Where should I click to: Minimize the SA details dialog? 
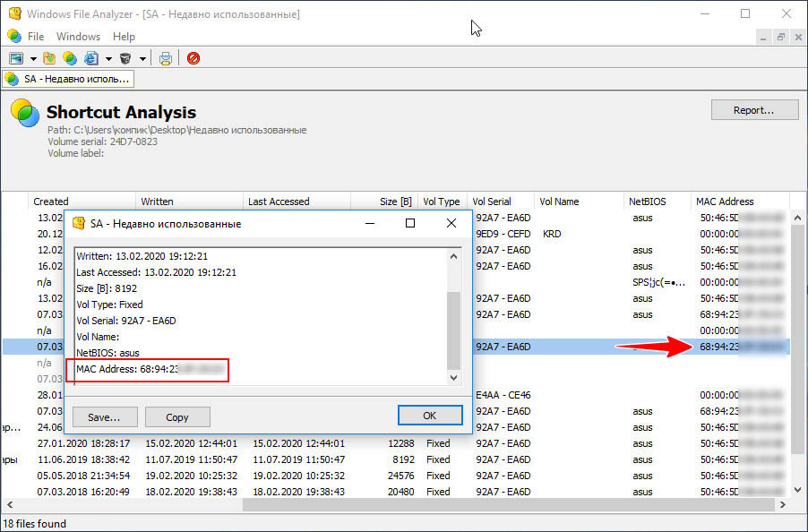click(370, 223)
